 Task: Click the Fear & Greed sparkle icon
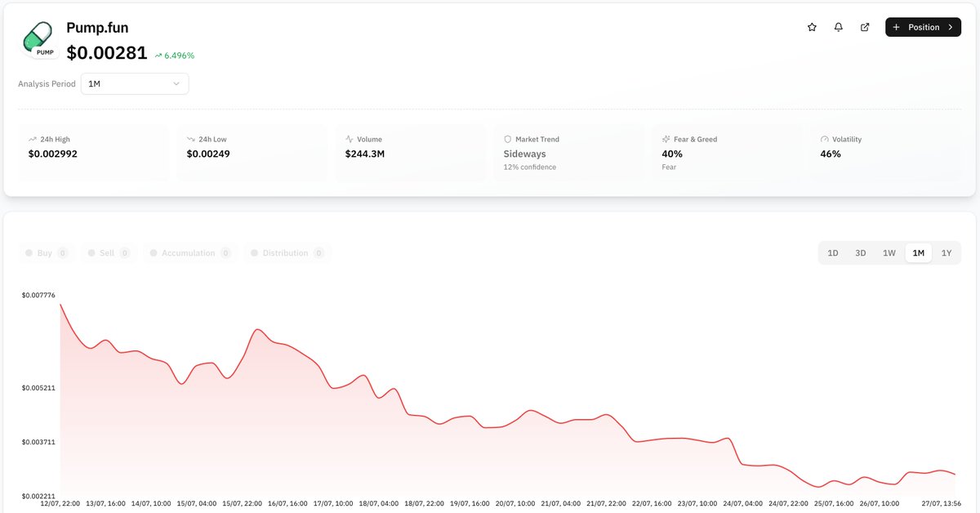[x=666, y=140]
